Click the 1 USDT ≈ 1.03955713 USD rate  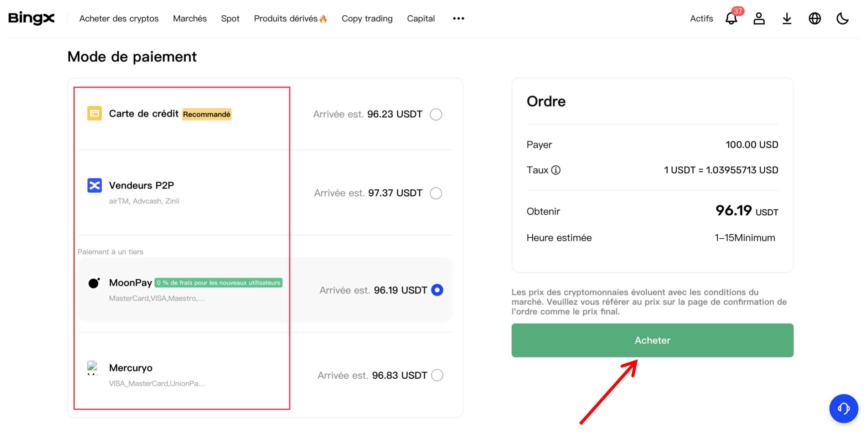(721, 170)
